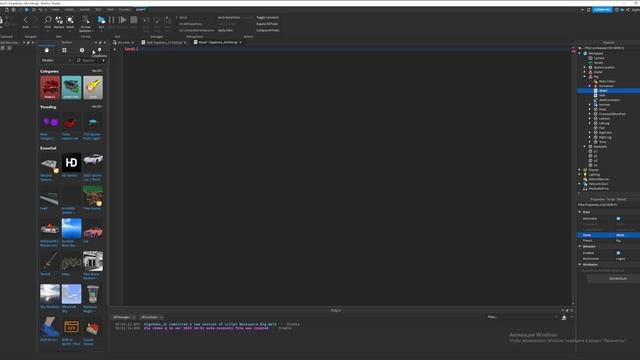Select the Terrain item in Explorer
Screen dimensions: 640x360
tap(599, 62)
